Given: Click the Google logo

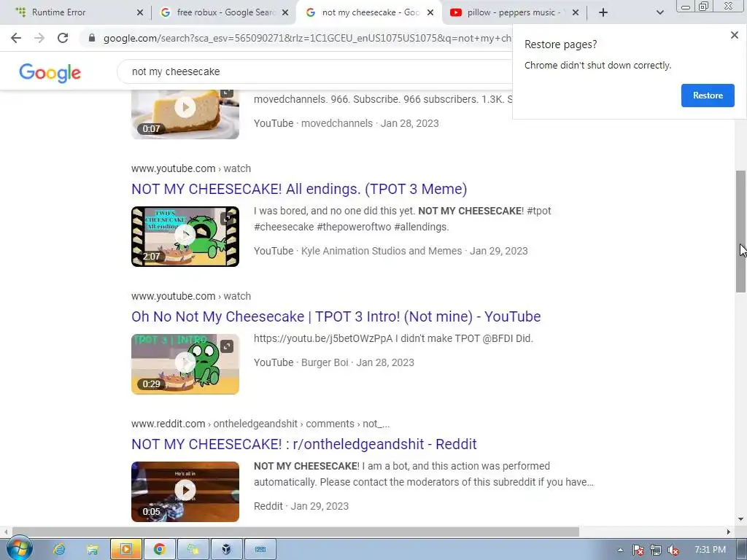Looking at the screenshot, I should tap(50, 72).
